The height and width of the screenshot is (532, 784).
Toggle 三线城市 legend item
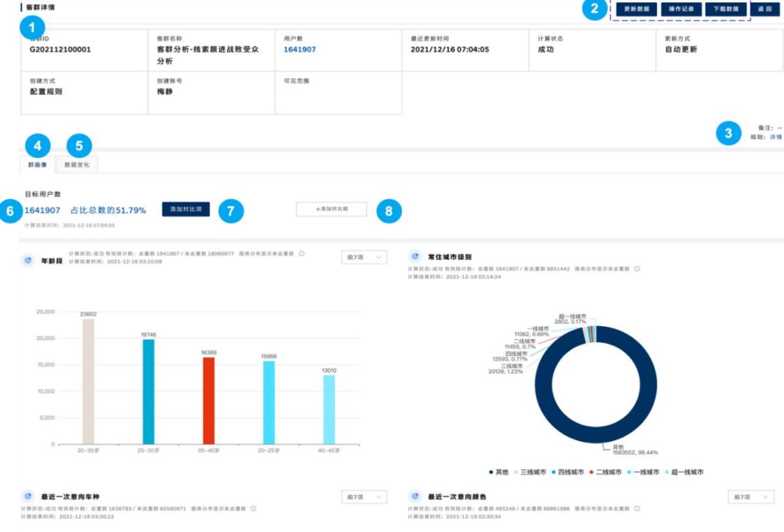click(531, 472)
